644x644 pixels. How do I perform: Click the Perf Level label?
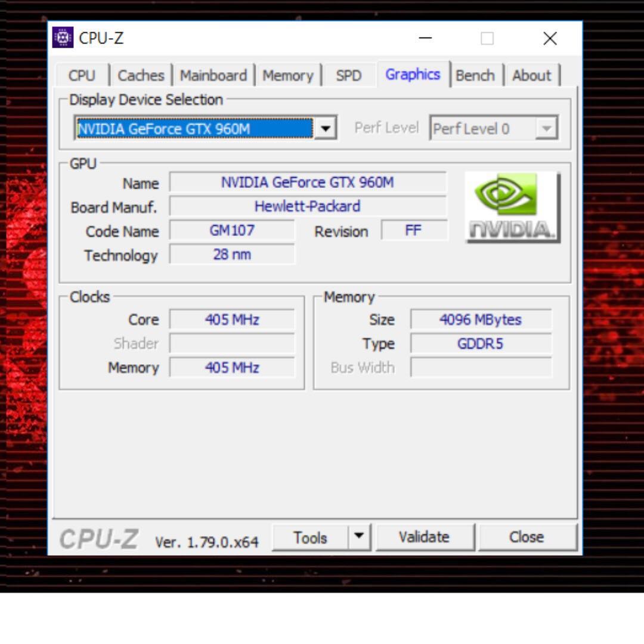pyautogui.click(x=386, y=128)
